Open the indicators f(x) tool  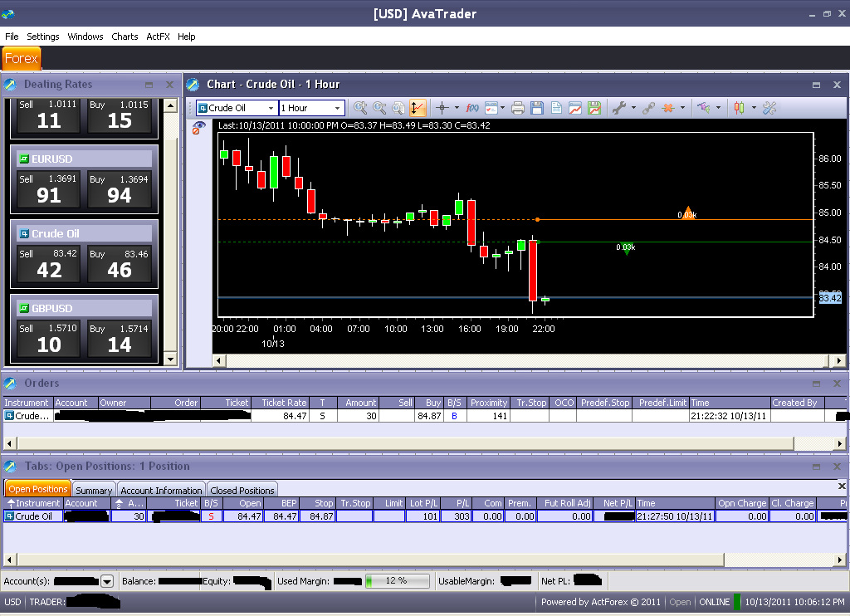[x=471, y=108]
